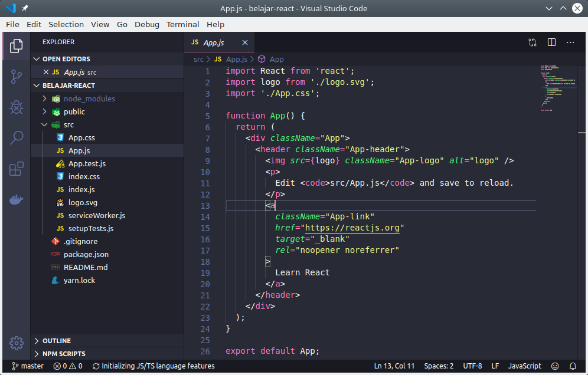Screen dimensions: 588x375
Task: Open the Extensions view
Action: [x=16, y=168]
